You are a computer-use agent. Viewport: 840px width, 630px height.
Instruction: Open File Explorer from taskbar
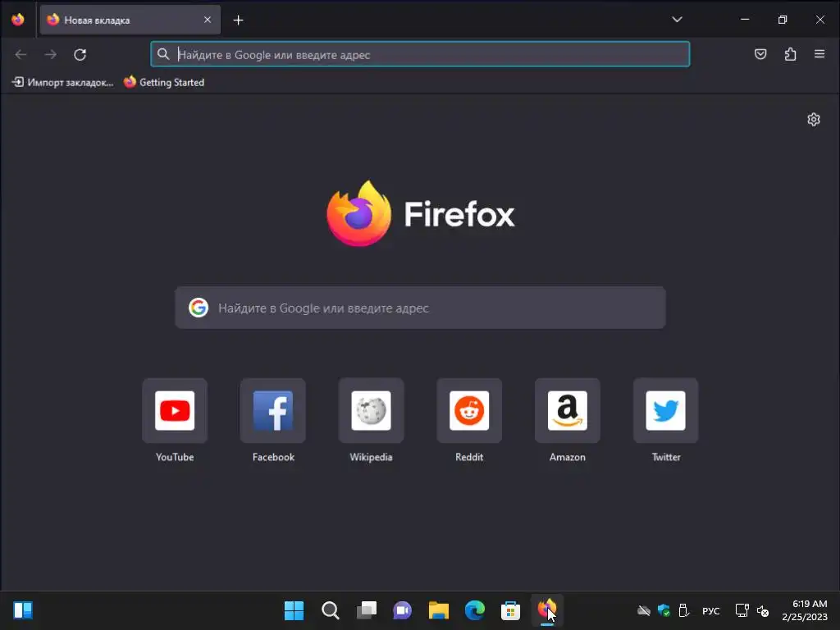click(x=438, y=610)
